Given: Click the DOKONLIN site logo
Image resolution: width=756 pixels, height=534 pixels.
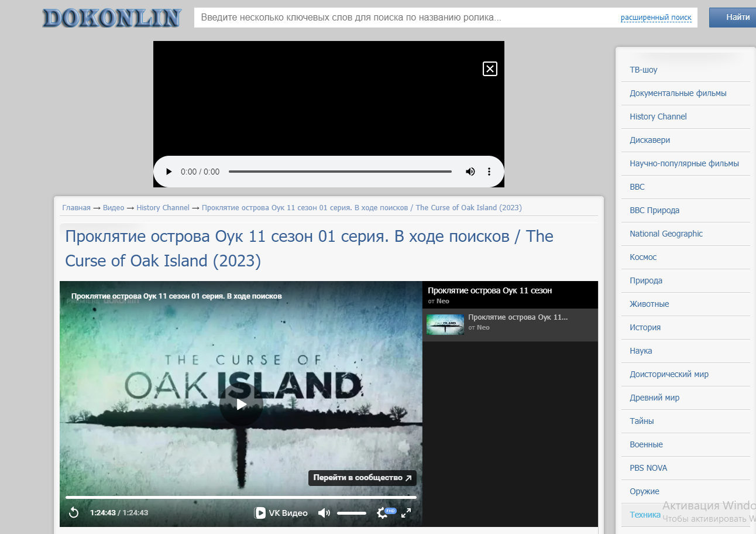Looking at the screenshot, I should point(111,18).
